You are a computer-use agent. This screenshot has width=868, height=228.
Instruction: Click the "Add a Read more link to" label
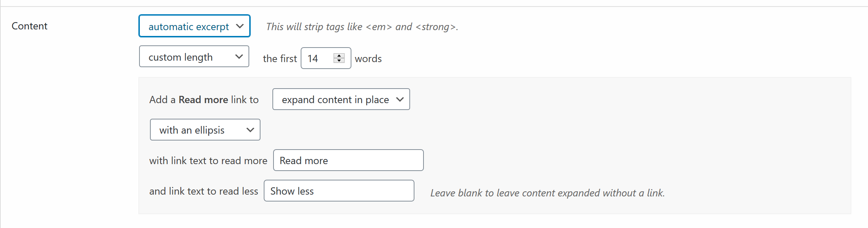pyautogui.click(x=204, y=99)
